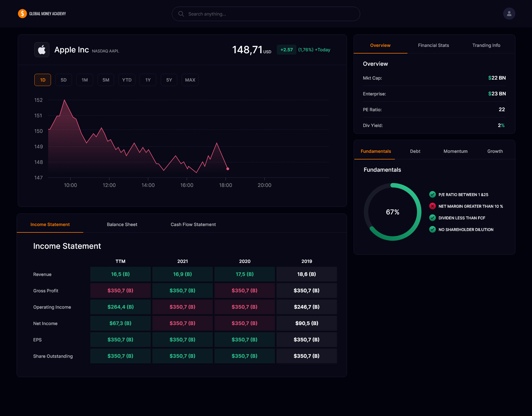Click the +2.57 price change badge

286,50
